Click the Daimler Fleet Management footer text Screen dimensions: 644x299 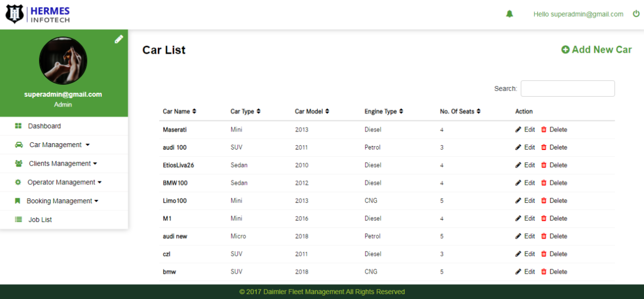pos(322,291)
